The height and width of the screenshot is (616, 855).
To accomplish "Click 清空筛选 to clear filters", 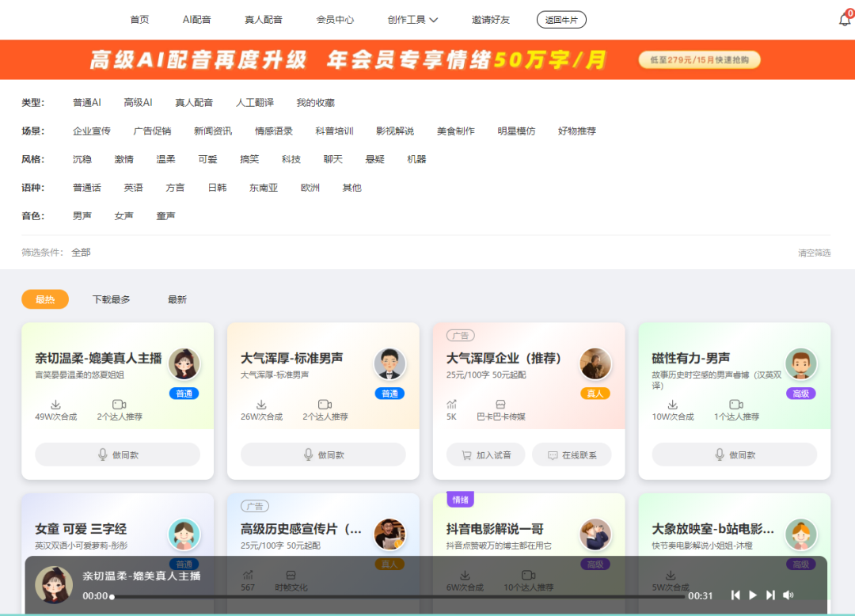I will (x=814, y=253).
